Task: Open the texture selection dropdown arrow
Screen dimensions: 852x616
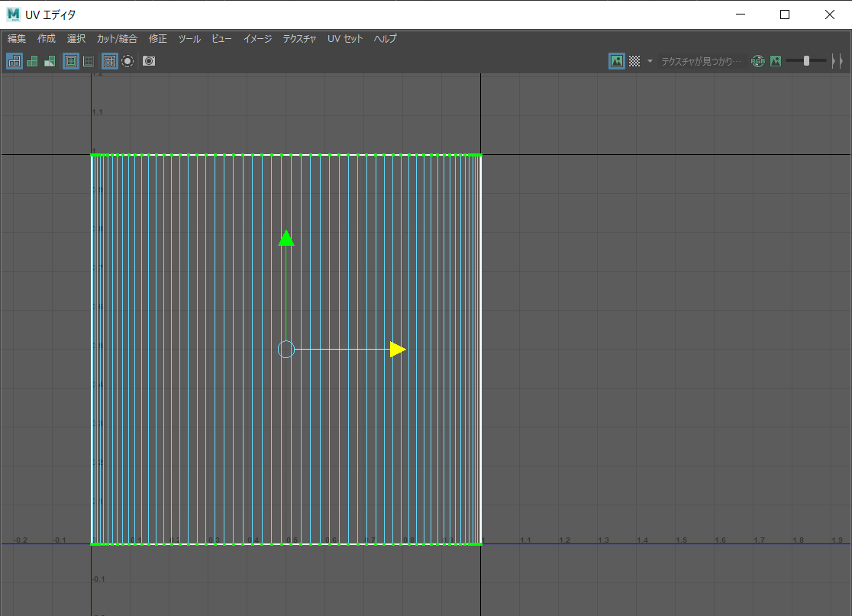Action: coord(650,61)
